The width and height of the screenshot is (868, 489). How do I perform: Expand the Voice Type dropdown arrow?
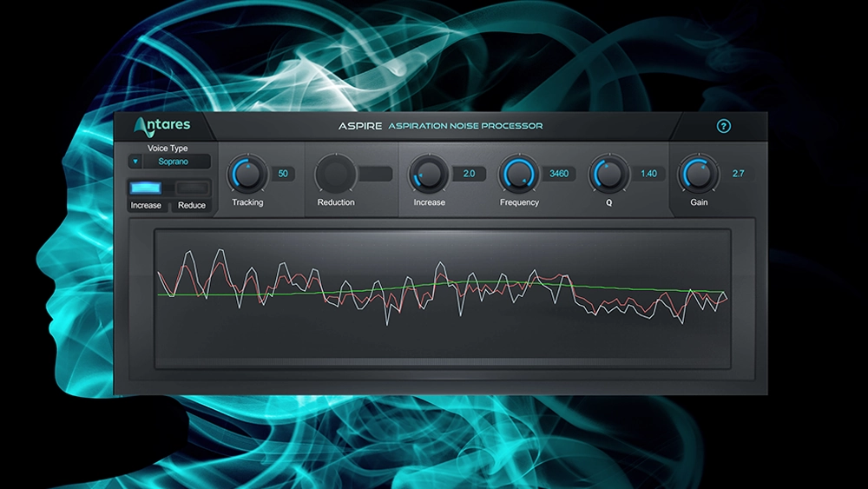click(x=135, y=162)
